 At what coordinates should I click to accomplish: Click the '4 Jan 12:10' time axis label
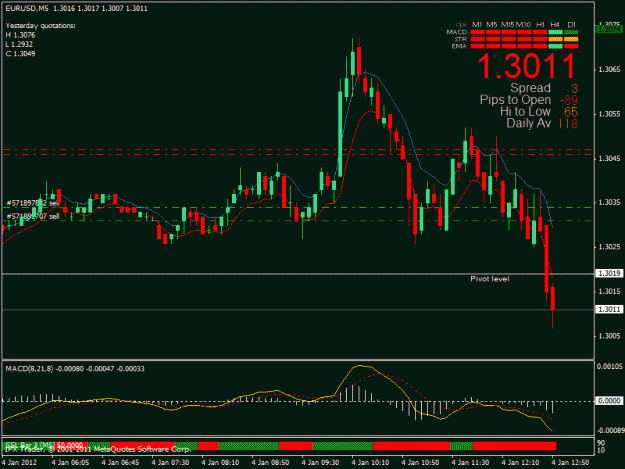point(520,462)
